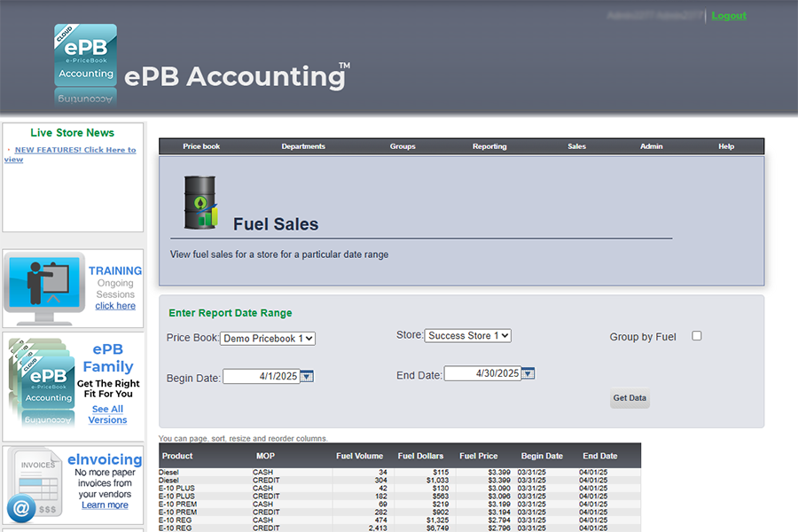
Task: Sort by the Fuel Price column header
Action: (x=479, y=456)
